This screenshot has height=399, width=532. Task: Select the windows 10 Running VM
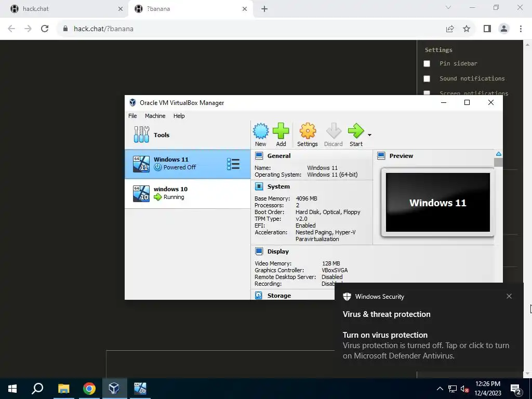click(x=188, y=193)
